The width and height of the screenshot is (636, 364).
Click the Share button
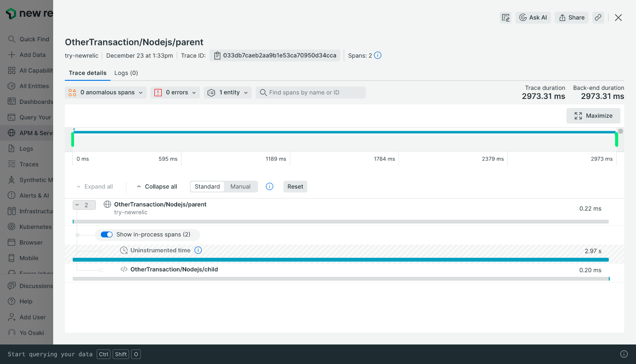pos(571,18)
